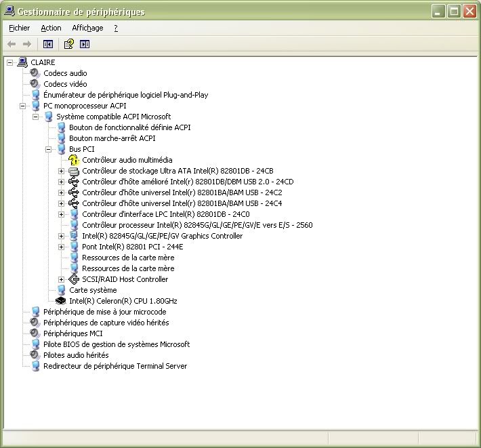Click the Intel Celeron CPU chip icon
481x448 pixels.
(x=61, y=301)
